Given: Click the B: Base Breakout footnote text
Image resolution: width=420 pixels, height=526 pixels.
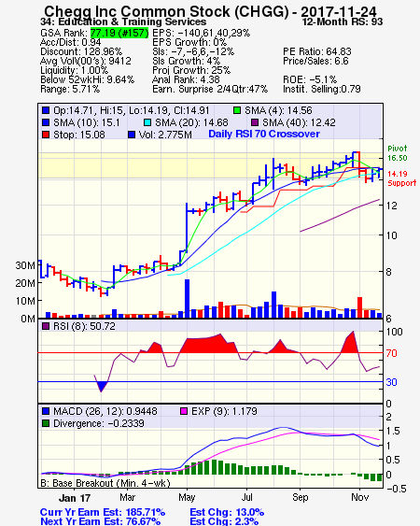Looking at the screenshot, I should (105, 483).
